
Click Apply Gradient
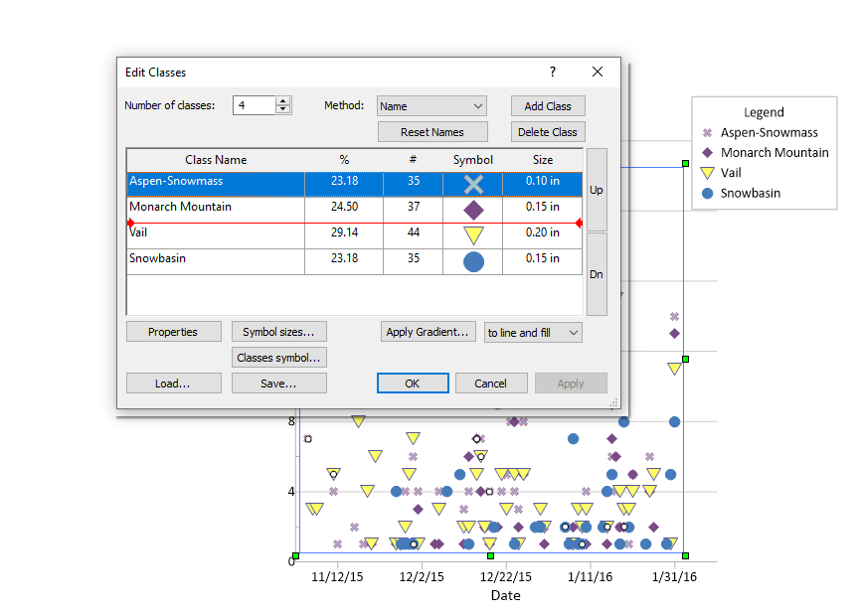click(x=428, y=332)
